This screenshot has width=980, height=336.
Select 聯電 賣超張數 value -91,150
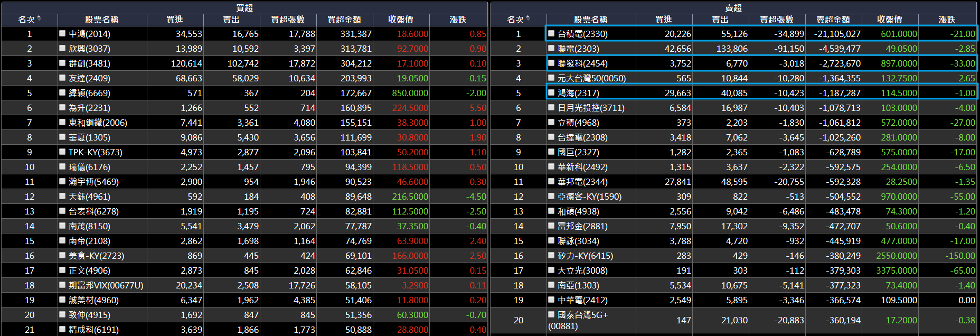click(791, 49)
